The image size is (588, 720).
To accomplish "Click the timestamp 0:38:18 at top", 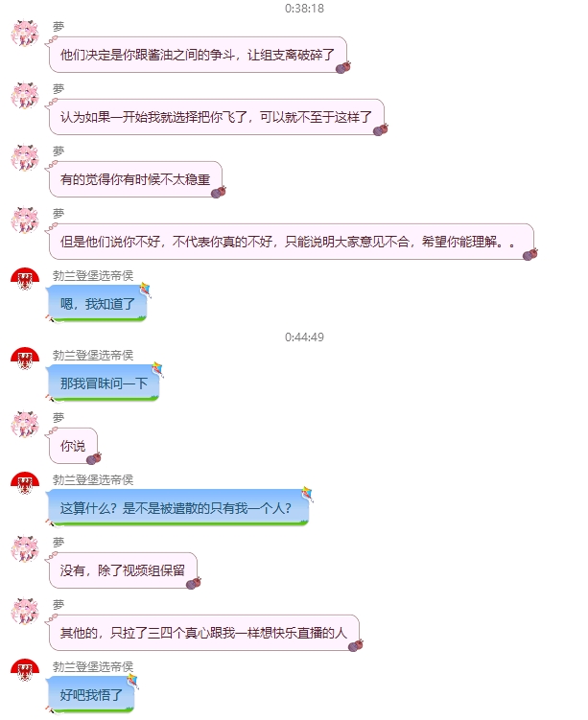I will (304, 9).
